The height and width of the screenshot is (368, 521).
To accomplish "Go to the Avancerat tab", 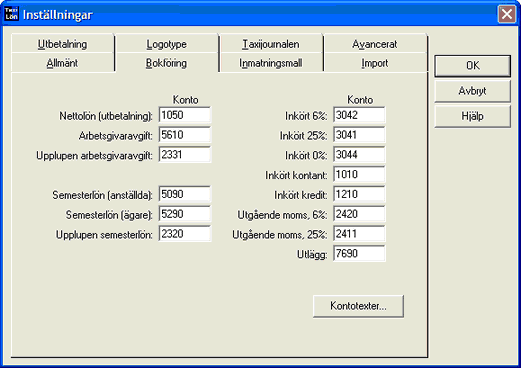I will 375,44.
